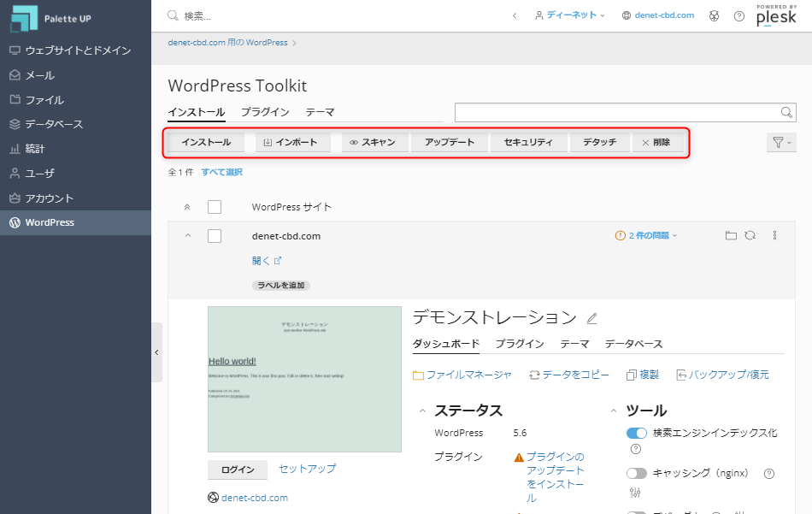Viewport: 812px width, 514px height.
Task: Click the インポート button
Action: pos(292,142)
